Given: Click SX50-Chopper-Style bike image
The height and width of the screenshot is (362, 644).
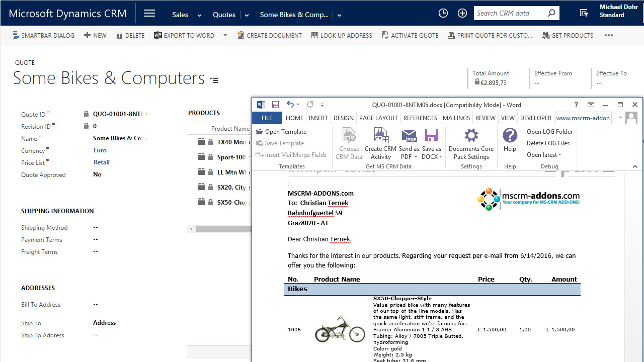Looking at the screenshot, I should 340,329.
